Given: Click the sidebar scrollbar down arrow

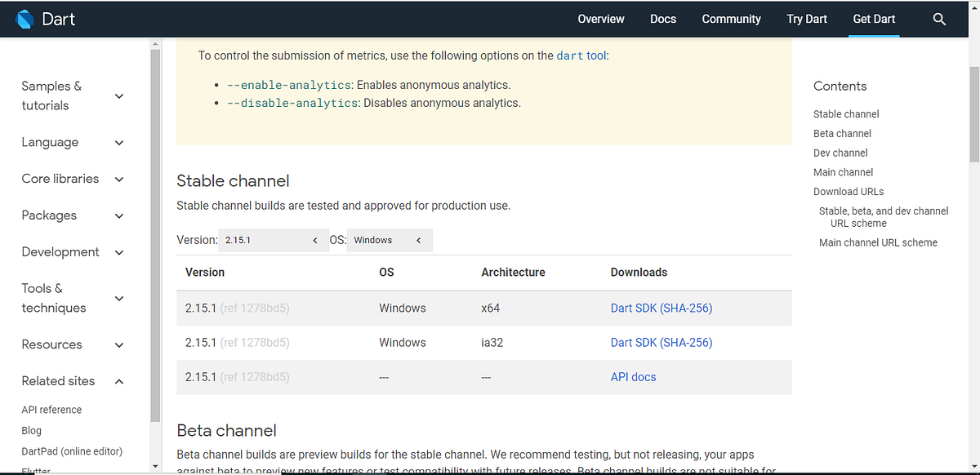Looking at the screenshot, I should pyautogui.click(x=156, y=466).
